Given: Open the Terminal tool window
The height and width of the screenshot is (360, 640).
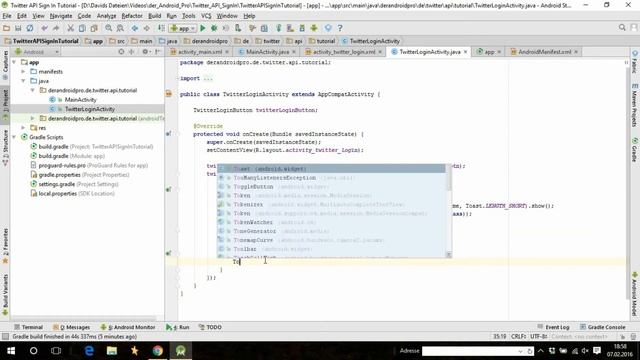Looking at the screenshot, I should tap(28, 327).
